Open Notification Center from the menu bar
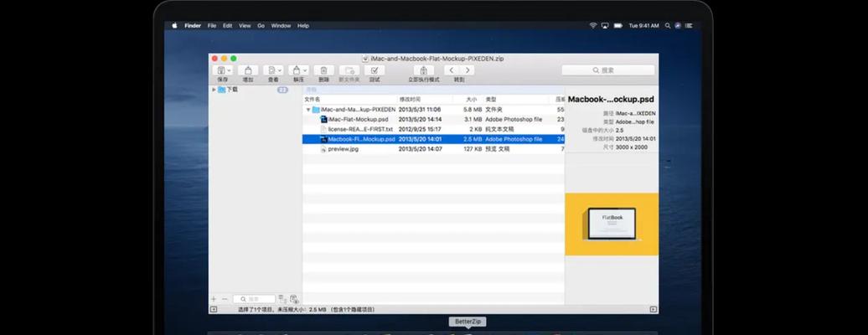The image size is (868, 335). [x=688, y=25]
